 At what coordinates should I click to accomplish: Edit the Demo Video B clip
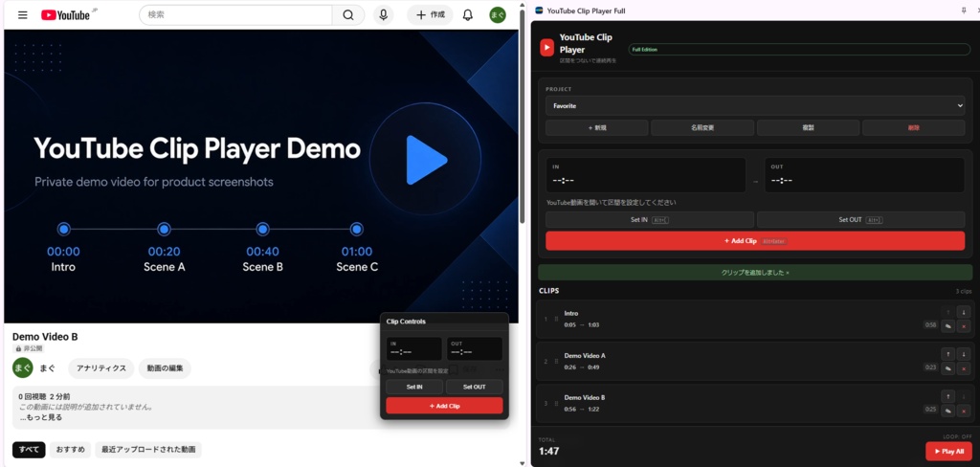point(947,411)
